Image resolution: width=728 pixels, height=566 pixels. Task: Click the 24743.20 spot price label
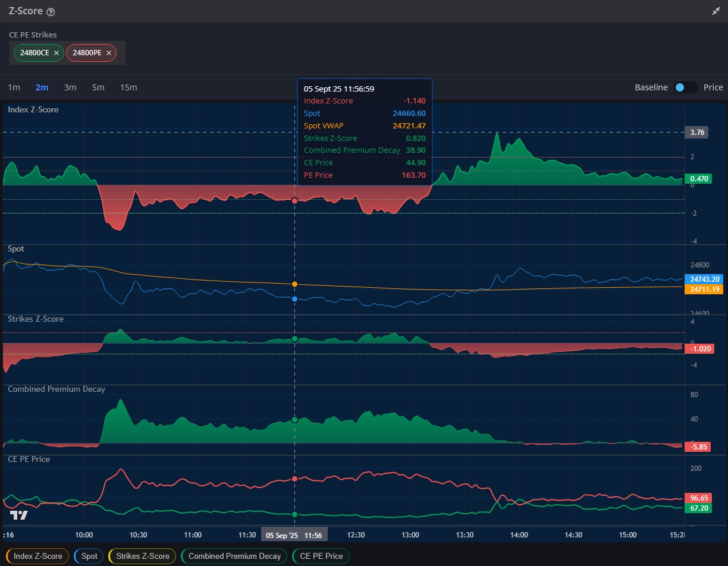click(704, 279)
